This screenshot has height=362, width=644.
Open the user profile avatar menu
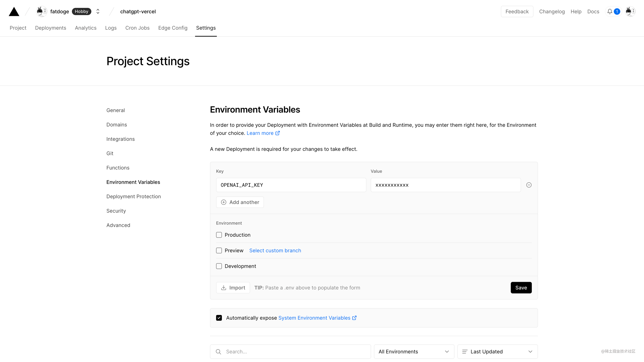[x=630, y=11]
